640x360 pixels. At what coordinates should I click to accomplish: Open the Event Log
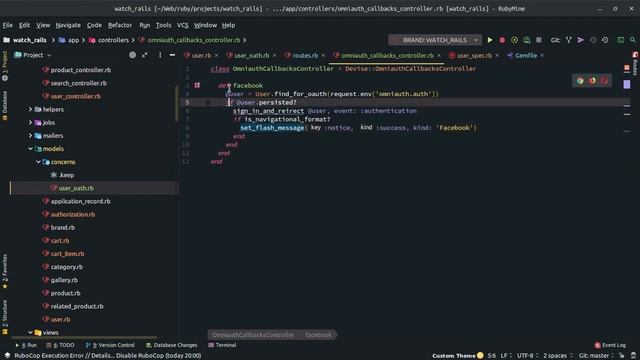tap(610, 345)
